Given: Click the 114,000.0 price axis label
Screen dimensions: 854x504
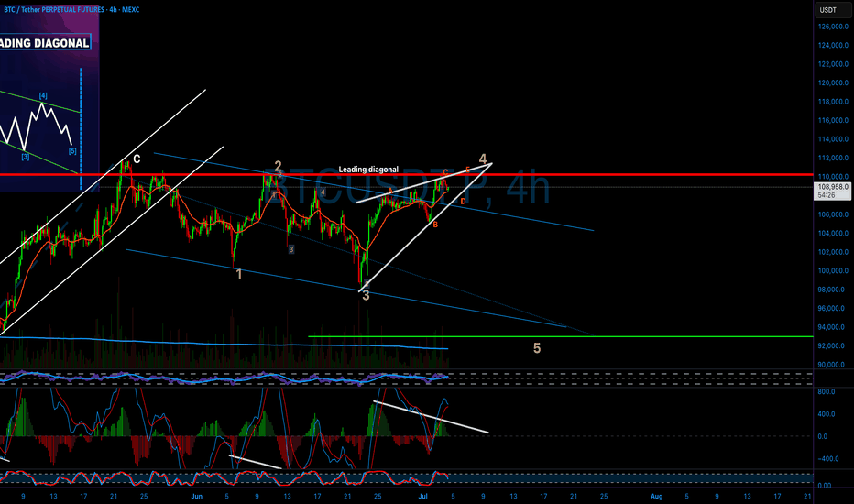Looking at the screenshot, I should [833, 139].
